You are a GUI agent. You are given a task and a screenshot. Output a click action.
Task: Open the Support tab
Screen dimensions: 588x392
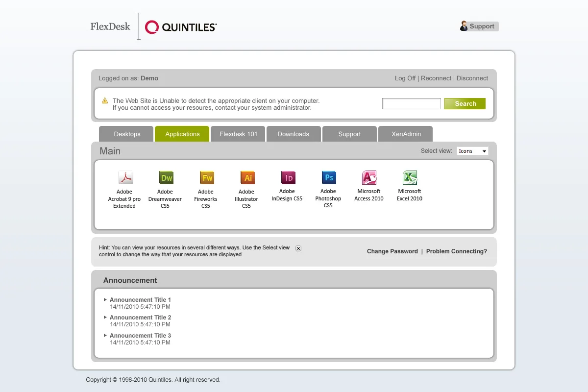point(349,134)
